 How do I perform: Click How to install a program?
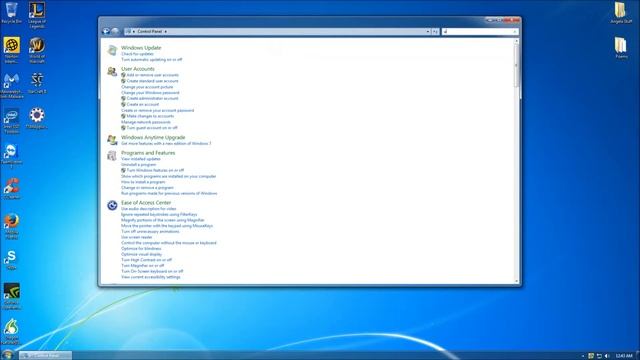(x=143, y=182)
